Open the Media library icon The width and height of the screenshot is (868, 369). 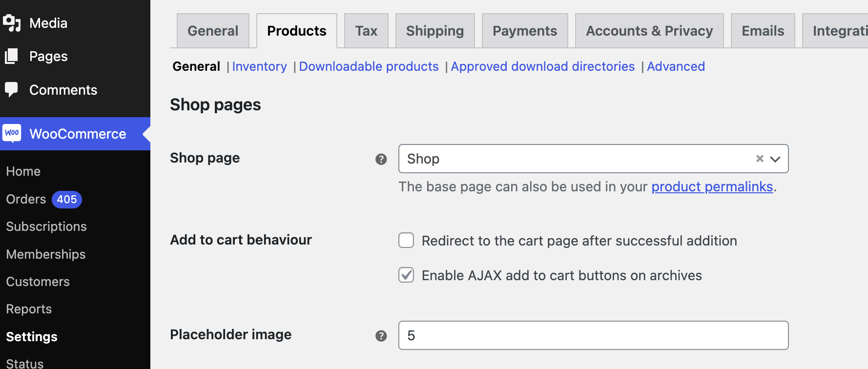(x=13, y=22)
